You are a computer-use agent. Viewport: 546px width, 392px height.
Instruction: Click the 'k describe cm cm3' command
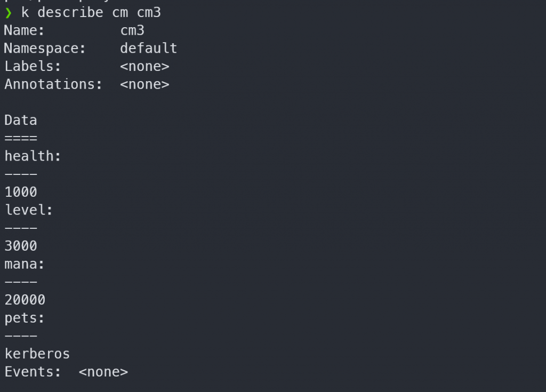91,13
